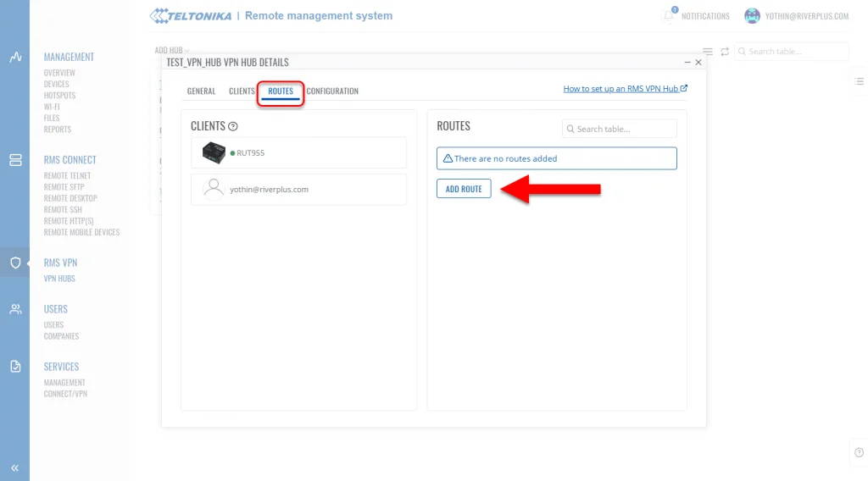868x481 pixels.
Task: Open Files in the sidebar
Action: click(52, 119)
